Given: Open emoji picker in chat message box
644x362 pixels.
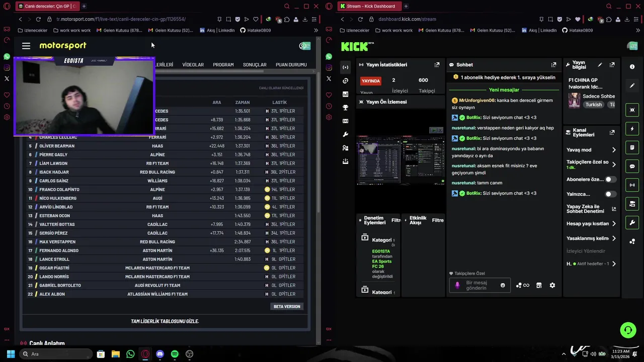Looking at the screenshot, I should [503, 286].
